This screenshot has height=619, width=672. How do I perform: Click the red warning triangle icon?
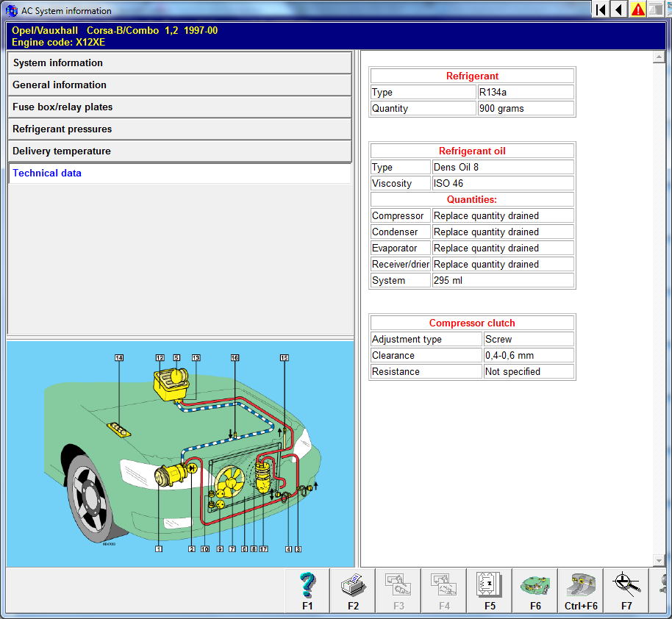637,10
